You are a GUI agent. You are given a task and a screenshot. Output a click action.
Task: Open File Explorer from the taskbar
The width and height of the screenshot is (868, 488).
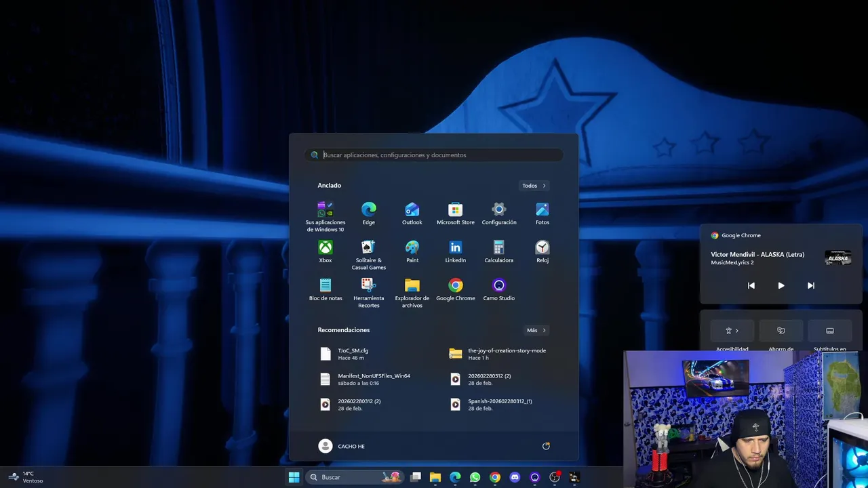(435, 477)
